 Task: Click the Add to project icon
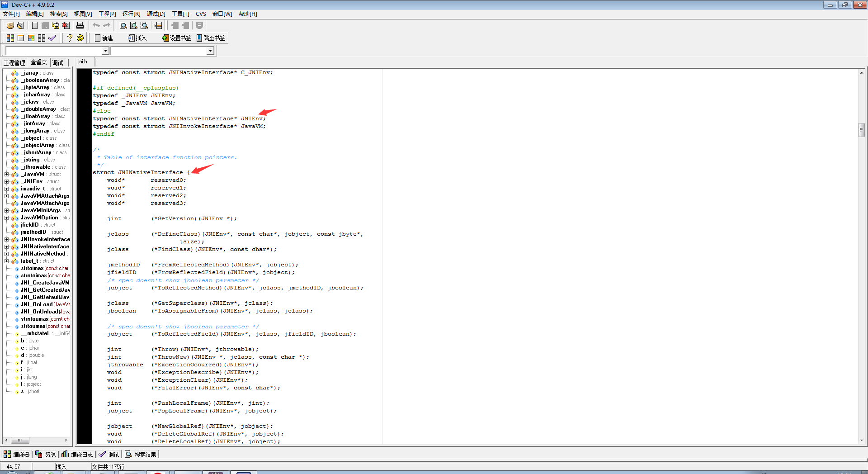[x=175, y=25]
